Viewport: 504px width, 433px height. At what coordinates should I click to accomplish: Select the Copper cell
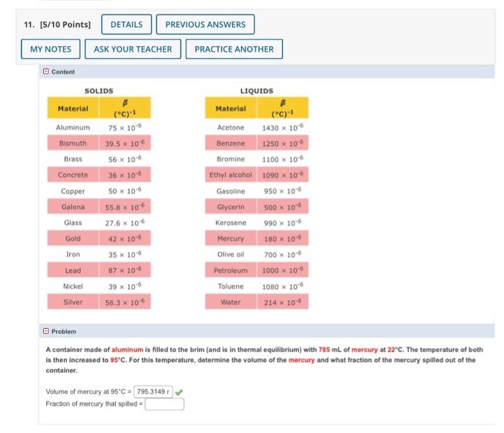click(73, 191)
